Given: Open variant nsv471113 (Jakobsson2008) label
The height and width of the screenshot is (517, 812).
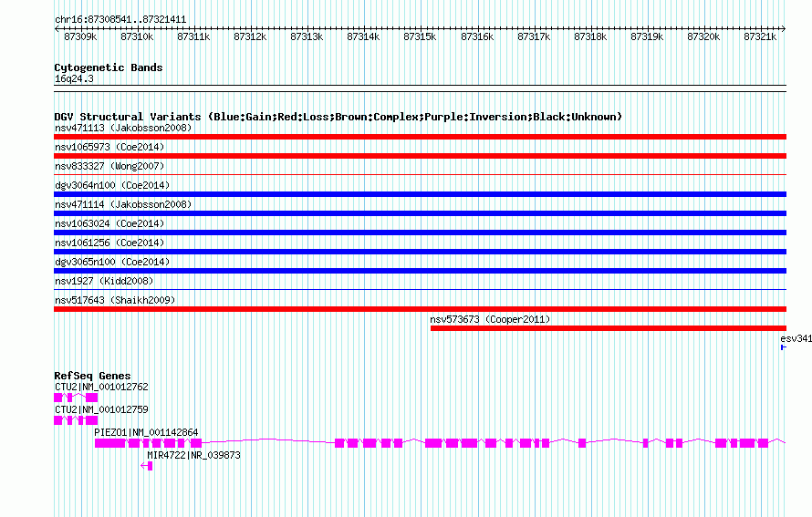Looking at the screenshot, I should pos(123,128).
